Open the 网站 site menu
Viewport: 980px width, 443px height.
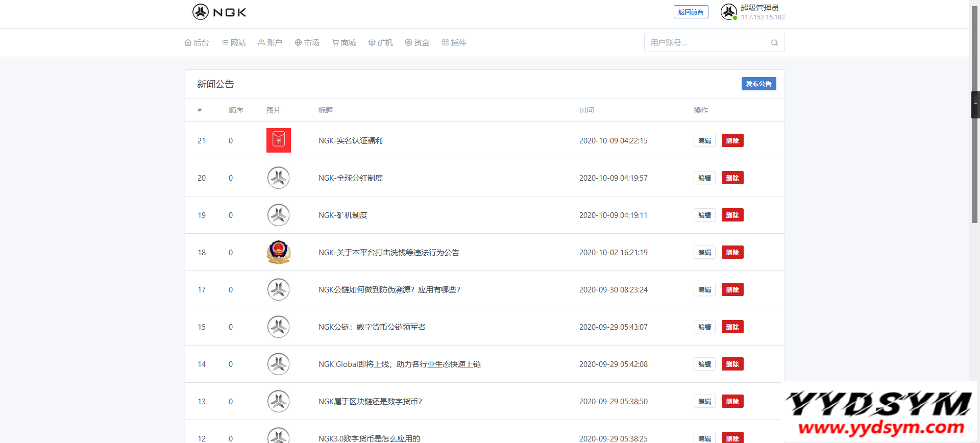(x=234, y=43)
